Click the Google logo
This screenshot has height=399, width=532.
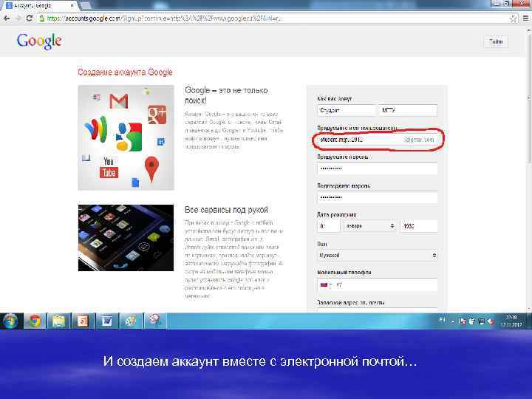click(x=39, y=41)
